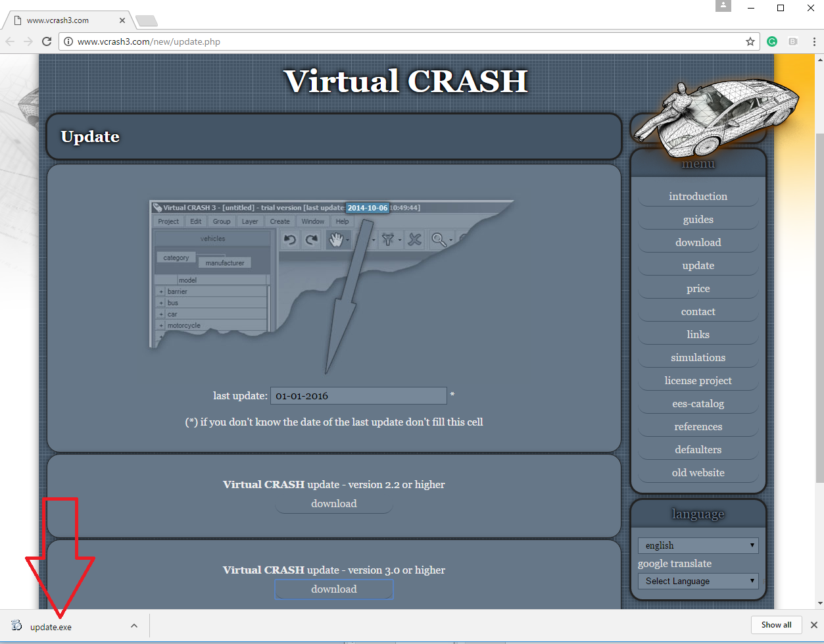The height and width of the screenshot is (644, 824).
Task: Open the update.exe download options chevron
Action: (134, 626)
